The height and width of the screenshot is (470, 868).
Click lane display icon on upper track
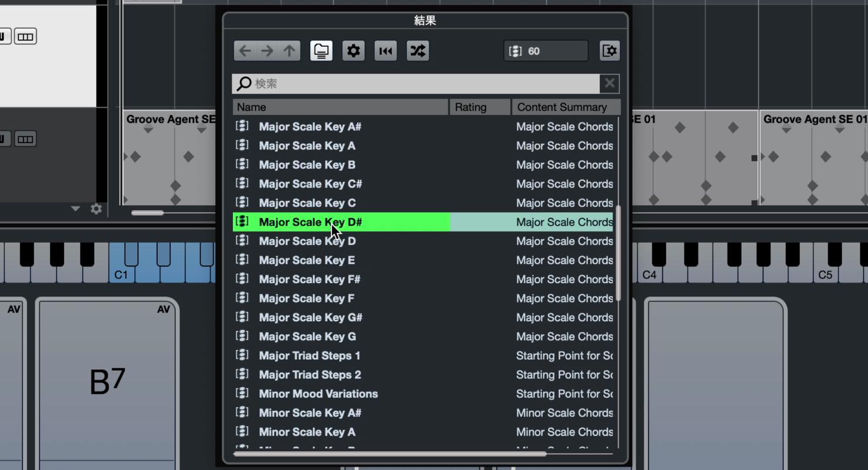[x=25, y=37]
